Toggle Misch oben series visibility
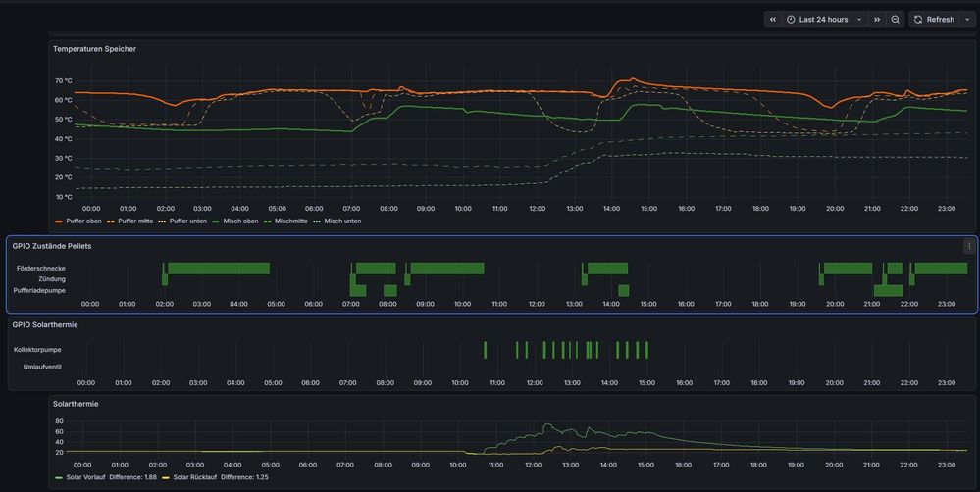Viewport: 980px width, 492px height. click(x=240, y=221)
